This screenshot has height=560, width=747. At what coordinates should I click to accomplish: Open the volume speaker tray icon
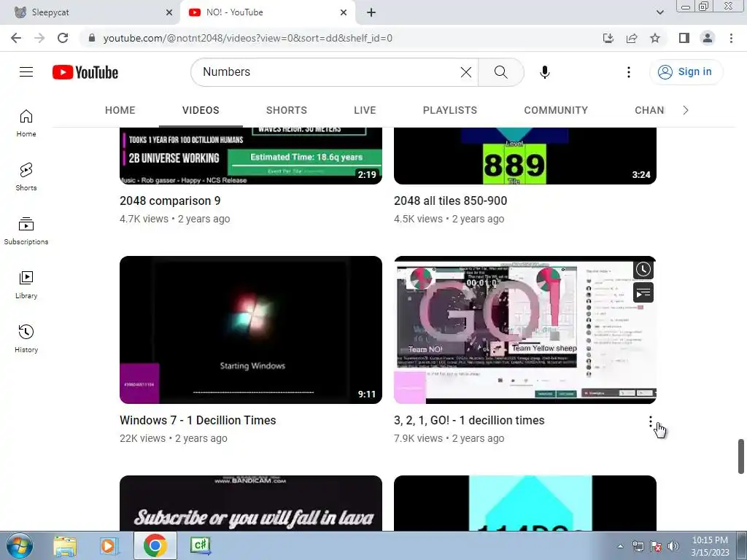[673, 546]
